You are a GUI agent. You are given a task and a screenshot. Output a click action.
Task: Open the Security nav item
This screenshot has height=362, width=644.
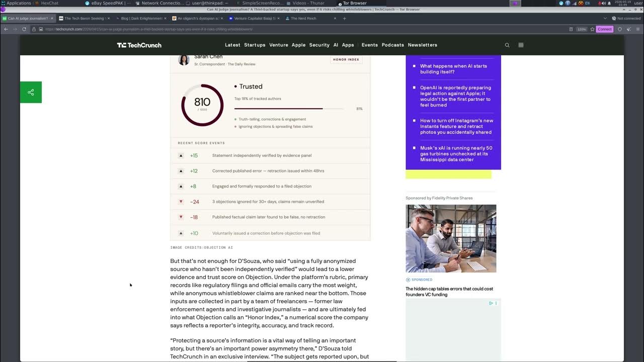tap(319, 45)
